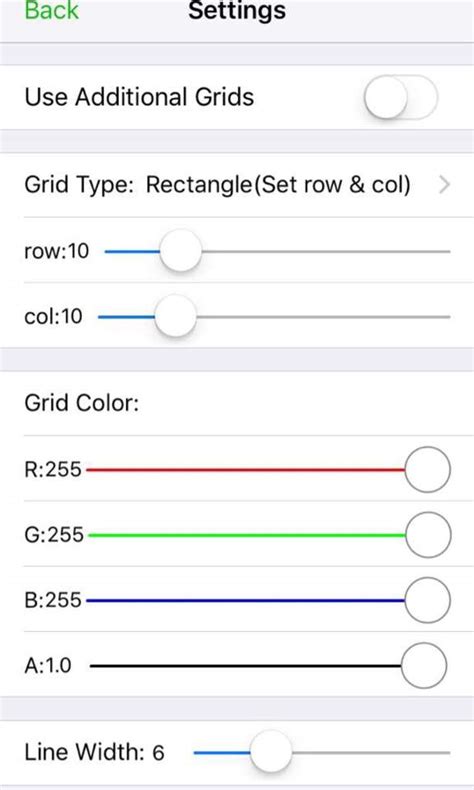Click the red R slider handle

427,470
